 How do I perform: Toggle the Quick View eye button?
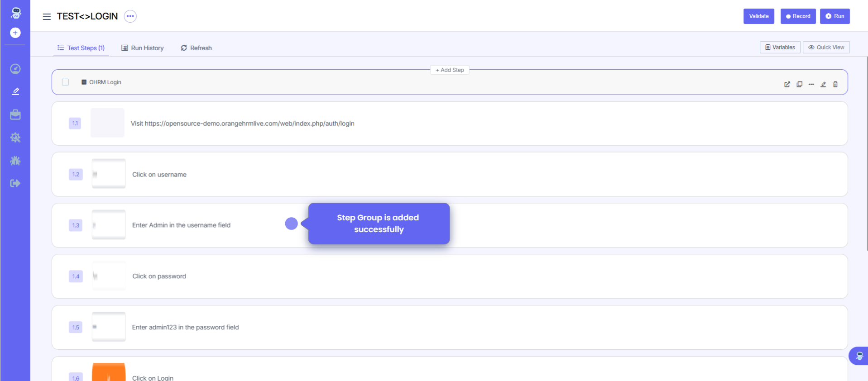pyautogui.click(x=826, y=47)
